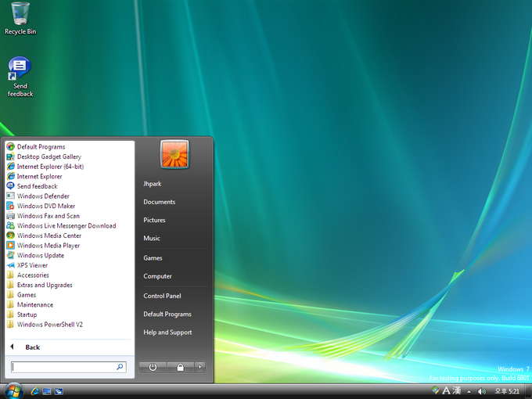Toggle the A language input mode indicator

click(x=446, y=391)
